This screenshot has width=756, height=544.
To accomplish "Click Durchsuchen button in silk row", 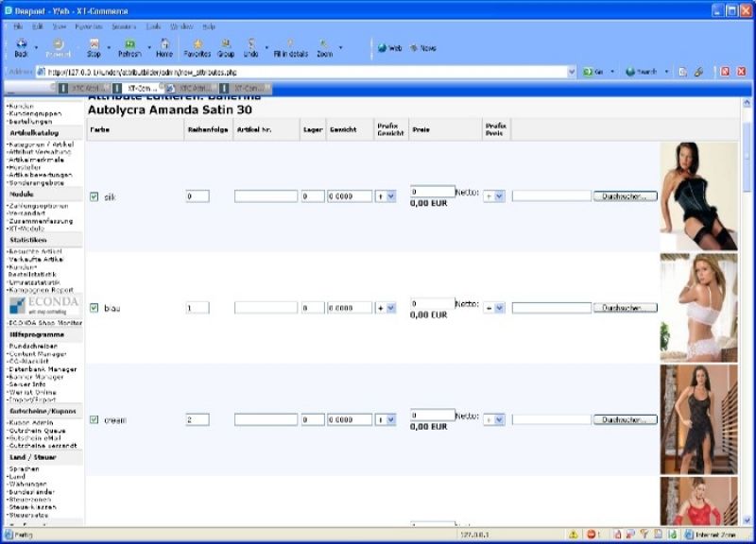I will click(626, 196).
